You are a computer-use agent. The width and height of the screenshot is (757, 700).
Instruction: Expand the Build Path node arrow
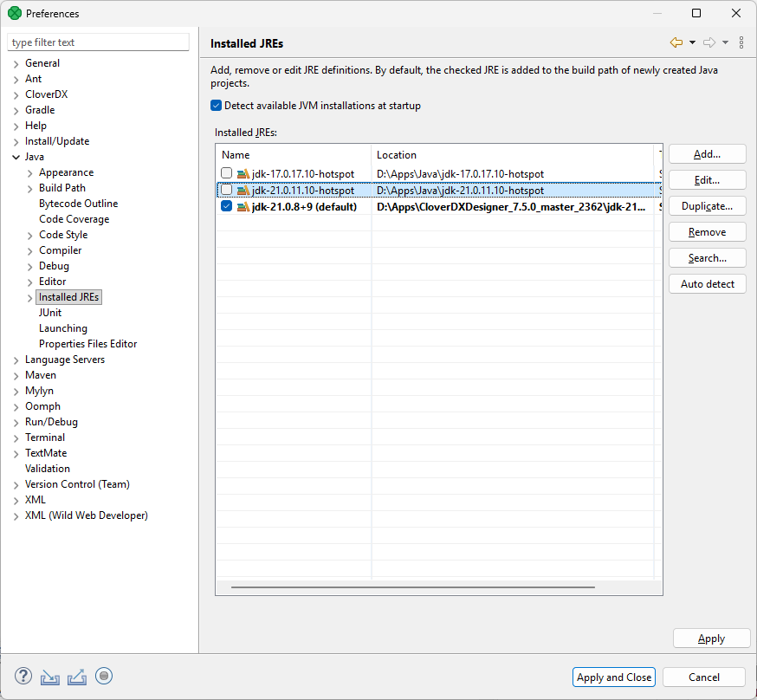click(30, 189)
